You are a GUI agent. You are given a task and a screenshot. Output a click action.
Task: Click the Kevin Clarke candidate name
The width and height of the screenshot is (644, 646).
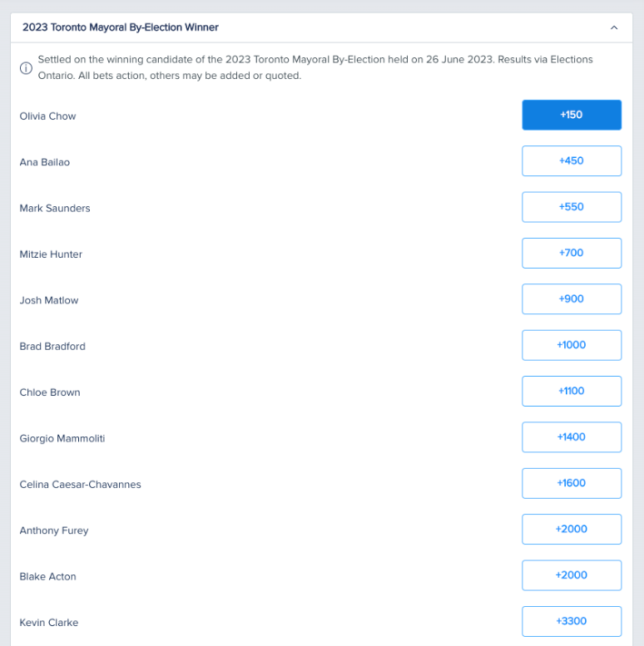pyautogui.click(x=48, y=623)
